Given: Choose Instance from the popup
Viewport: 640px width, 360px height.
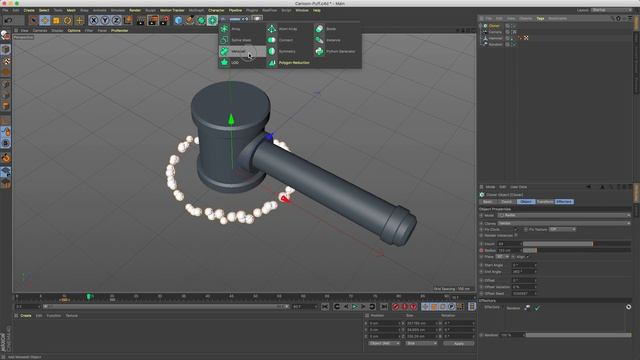Looking at the screenshot, I should tap(337, 40).
